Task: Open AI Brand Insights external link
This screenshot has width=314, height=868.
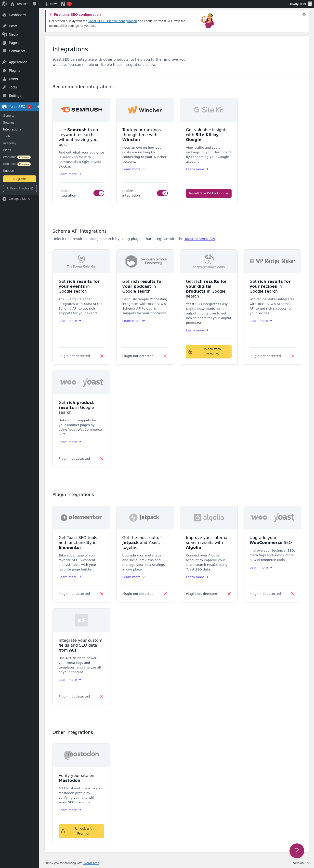Action: point(20,188)
